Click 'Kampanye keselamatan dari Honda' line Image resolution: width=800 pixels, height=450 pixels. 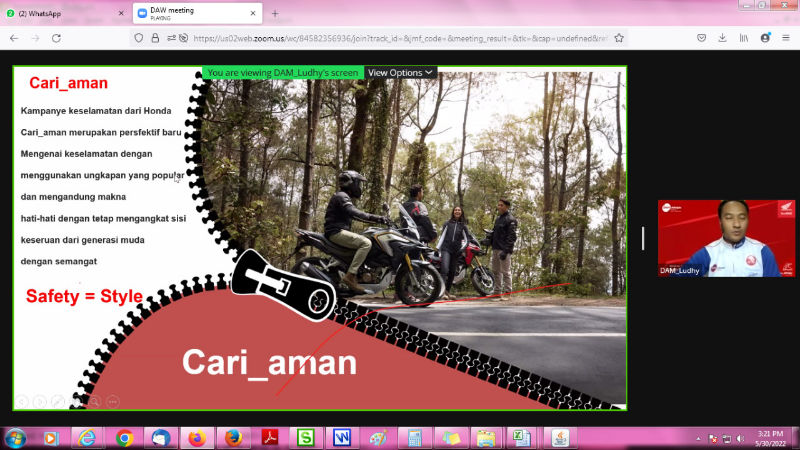(96, 111)
